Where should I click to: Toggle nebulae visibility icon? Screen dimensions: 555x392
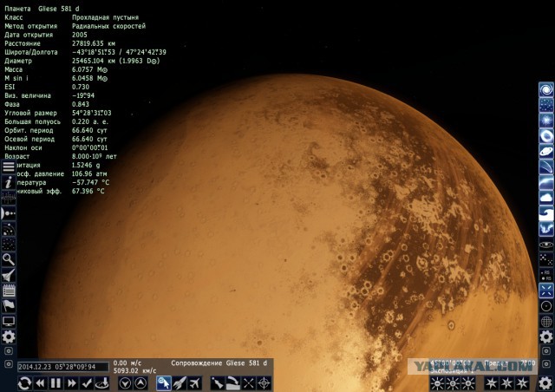point(546,121)
